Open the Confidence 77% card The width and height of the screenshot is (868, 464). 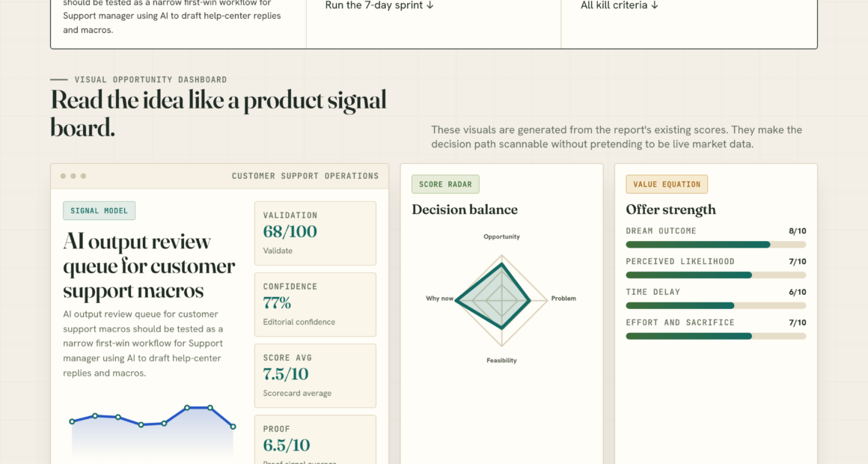315,305
